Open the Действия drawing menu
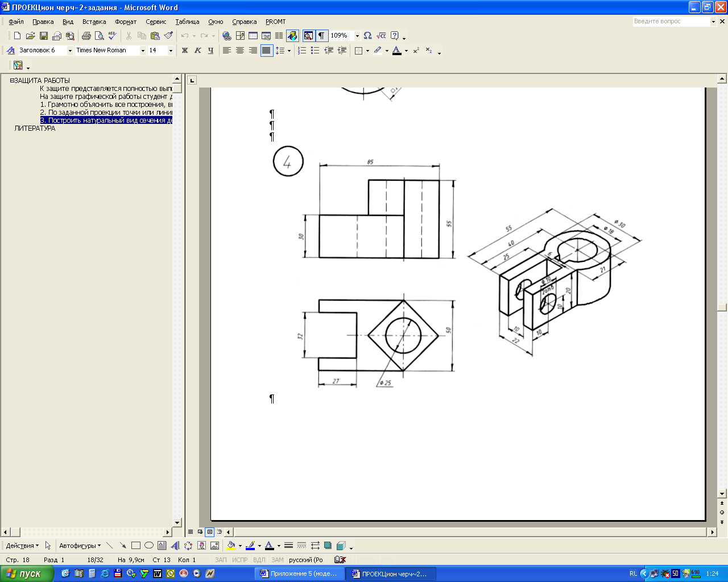728x582 pixels. (22, 546)
